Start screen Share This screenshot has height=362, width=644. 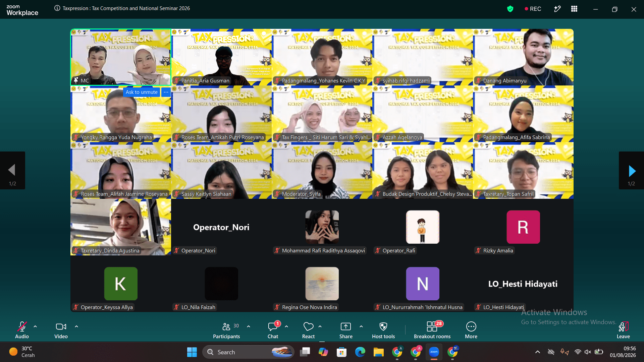click(x=346, y=330)
